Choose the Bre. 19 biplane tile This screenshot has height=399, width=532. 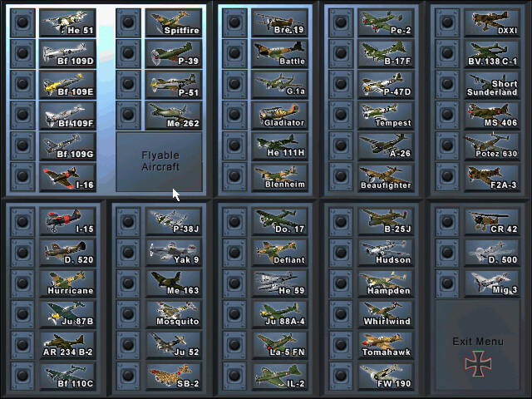279,22
